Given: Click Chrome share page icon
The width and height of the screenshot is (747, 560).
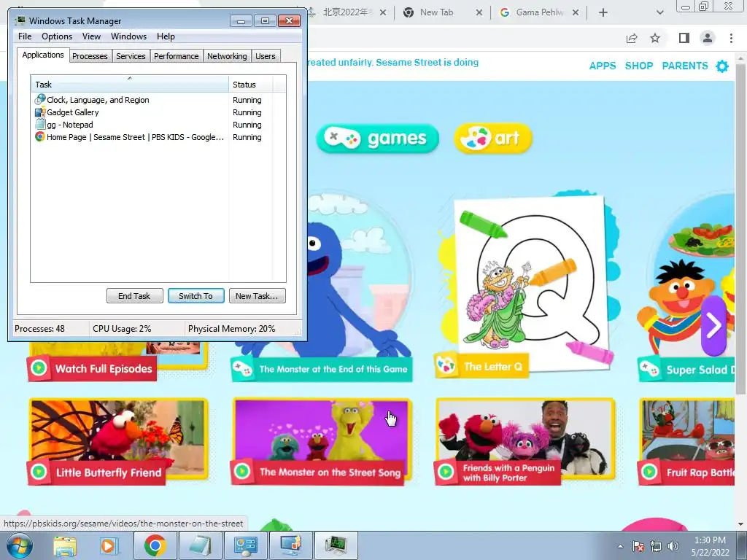Looking at the screenshot, I should point(632,38).
